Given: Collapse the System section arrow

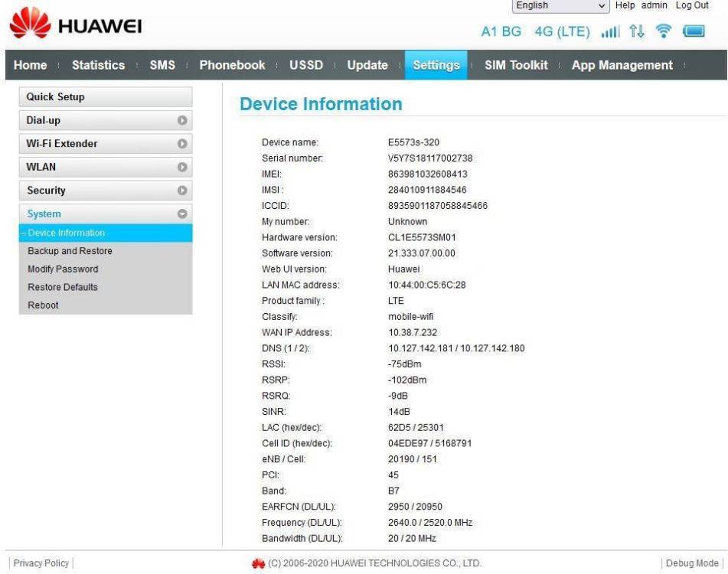Looking at the screenshot, I should pyautogui.click(x=182, y=214).
